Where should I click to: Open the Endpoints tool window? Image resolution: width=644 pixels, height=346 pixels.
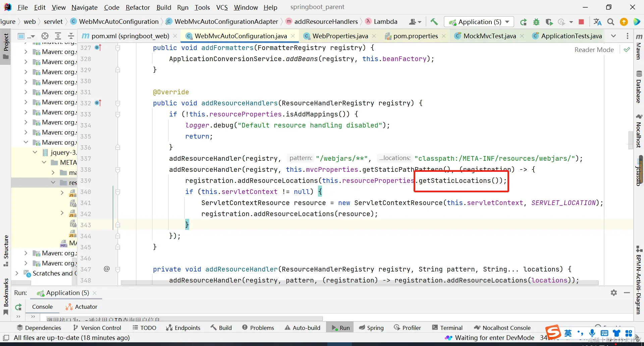point(183,328)
